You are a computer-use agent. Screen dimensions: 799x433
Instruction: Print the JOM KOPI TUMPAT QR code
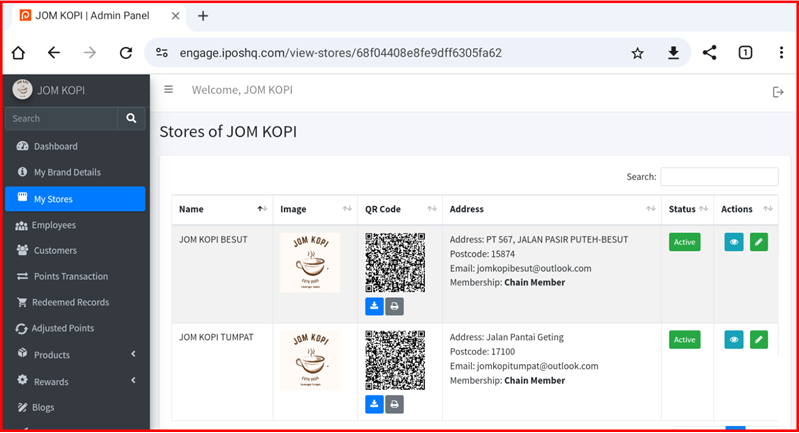(x=395, y=404)
